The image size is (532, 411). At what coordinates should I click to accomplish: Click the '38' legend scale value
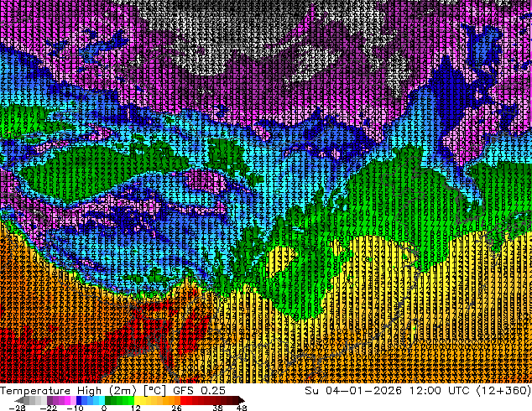[217, 408]
